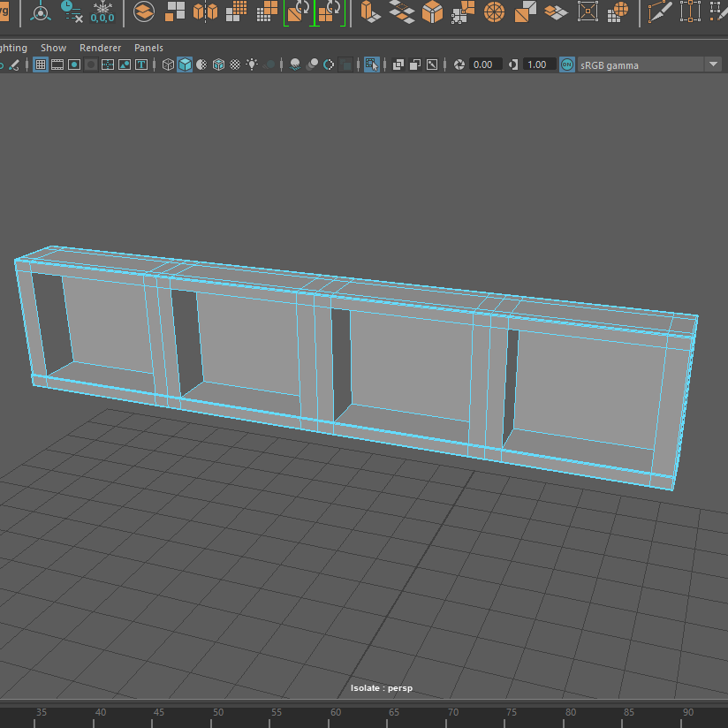Click the Delete History clock icon
Screen dimensions: 728x728
coord(71,11)
